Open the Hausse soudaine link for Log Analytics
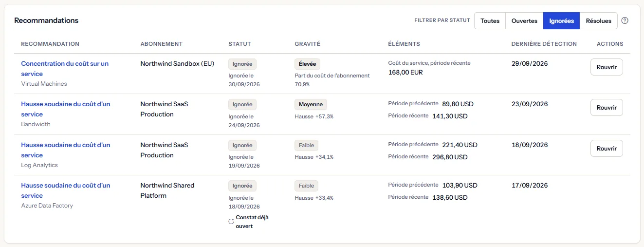 tap(66, 150)
